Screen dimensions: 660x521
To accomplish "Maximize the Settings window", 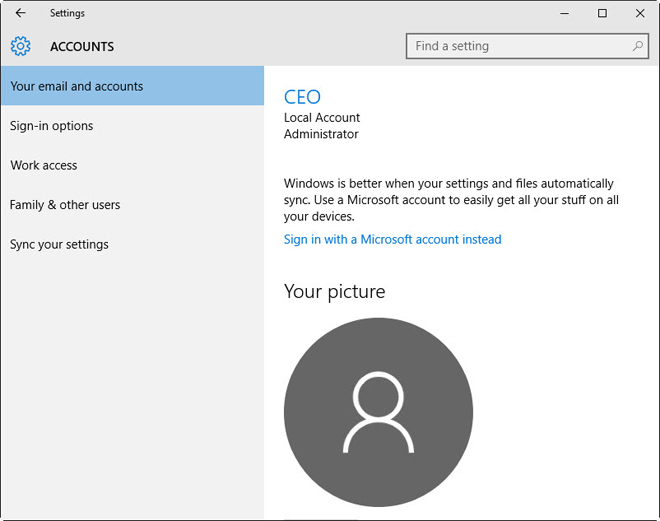I will click(x=602, y=13).
